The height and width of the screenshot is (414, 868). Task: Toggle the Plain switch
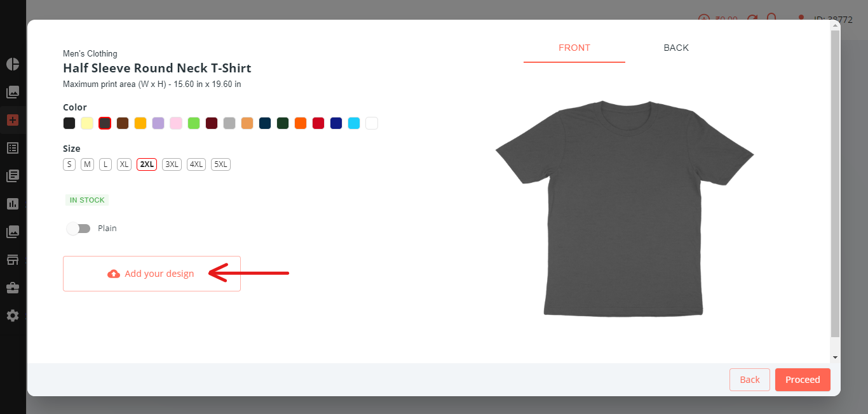pyautogui.click(x=79, y=229)
